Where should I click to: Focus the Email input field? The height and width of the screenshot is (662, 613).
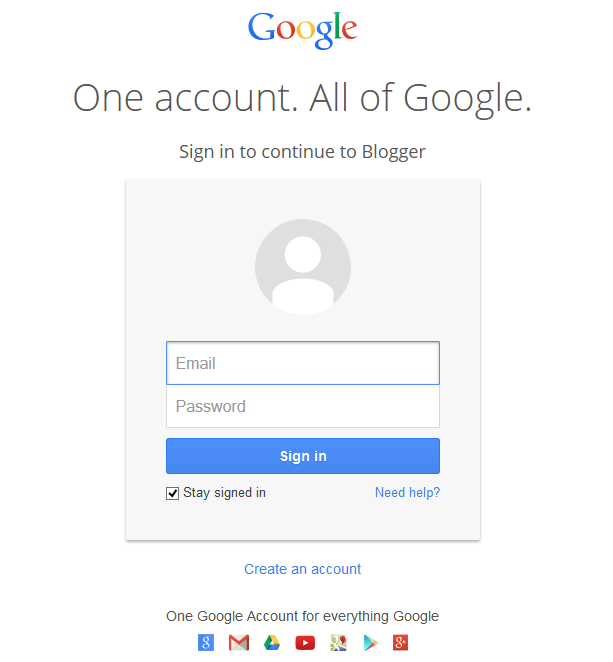point(303,363)
